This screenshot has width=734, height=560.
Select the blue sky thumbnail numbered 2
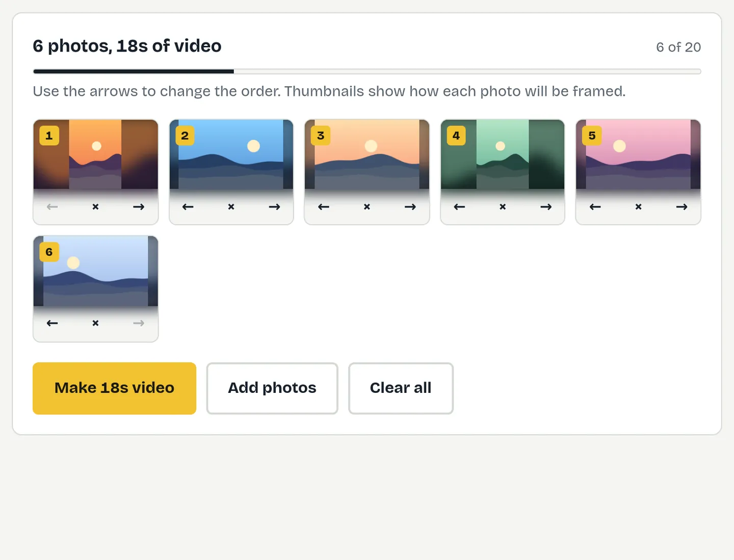(231, 154)
